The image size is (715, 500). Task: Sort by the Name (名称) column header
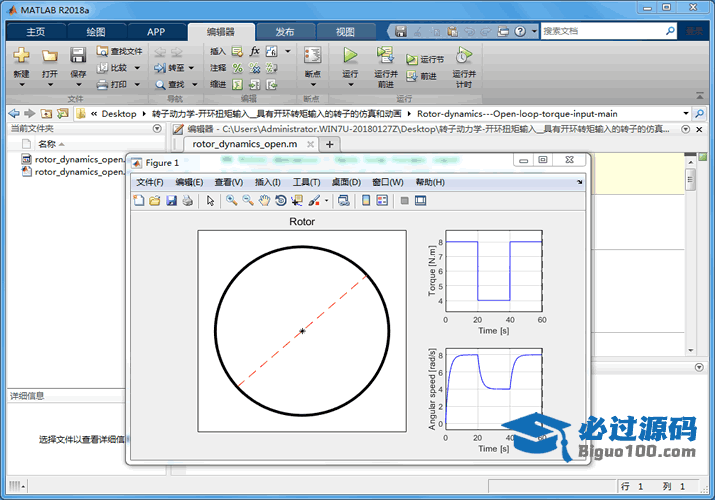[47, 144]
